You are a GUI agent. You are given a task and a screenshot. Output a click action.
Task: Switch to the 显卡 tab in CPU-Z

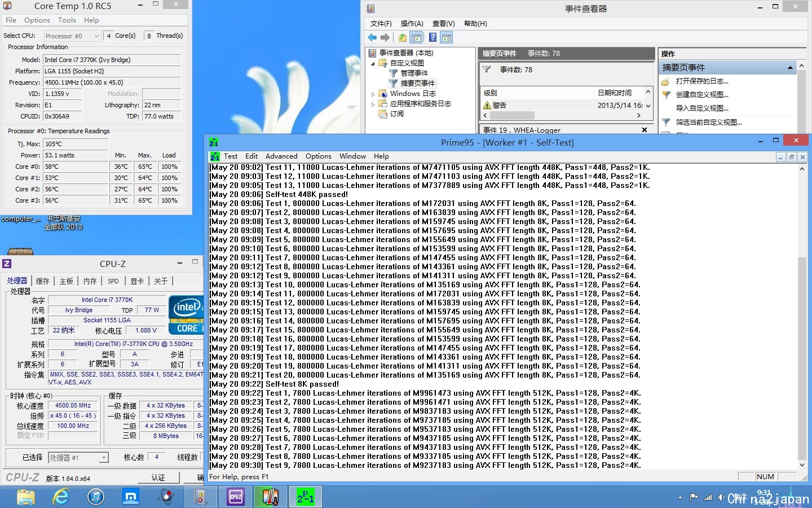pos(137,281)
